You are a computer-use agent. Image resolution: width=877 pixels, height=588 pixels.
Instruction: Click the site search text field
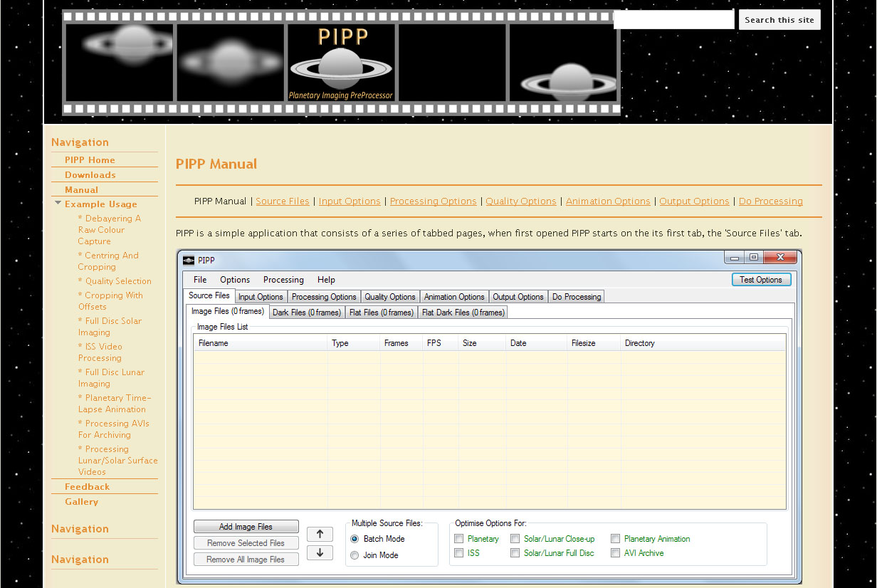pos(673,20)
